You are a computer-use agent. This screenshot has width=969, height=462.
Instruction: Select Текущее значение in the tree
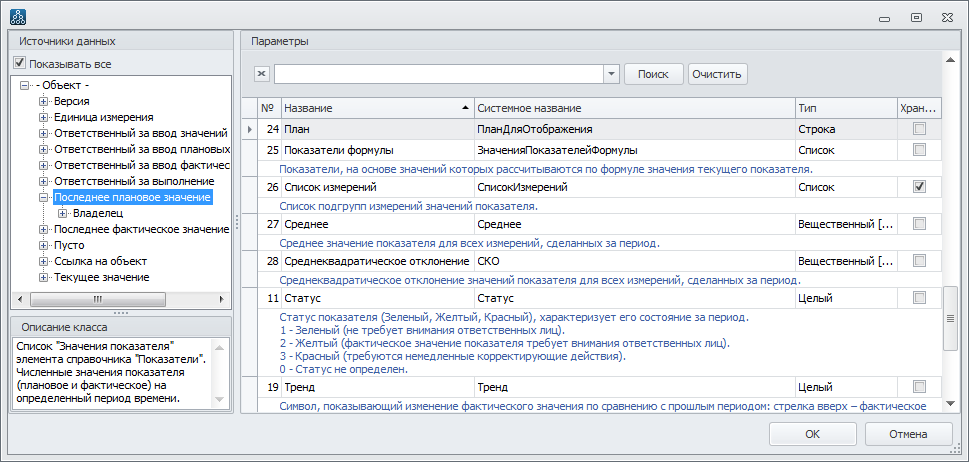101,277
